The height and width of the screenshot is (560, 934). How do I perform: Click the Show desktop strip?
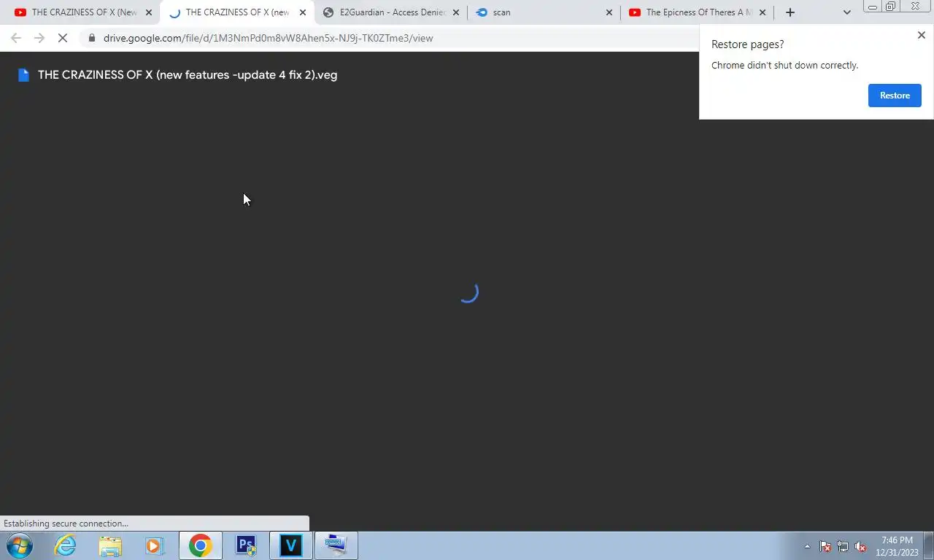[929, 546]
